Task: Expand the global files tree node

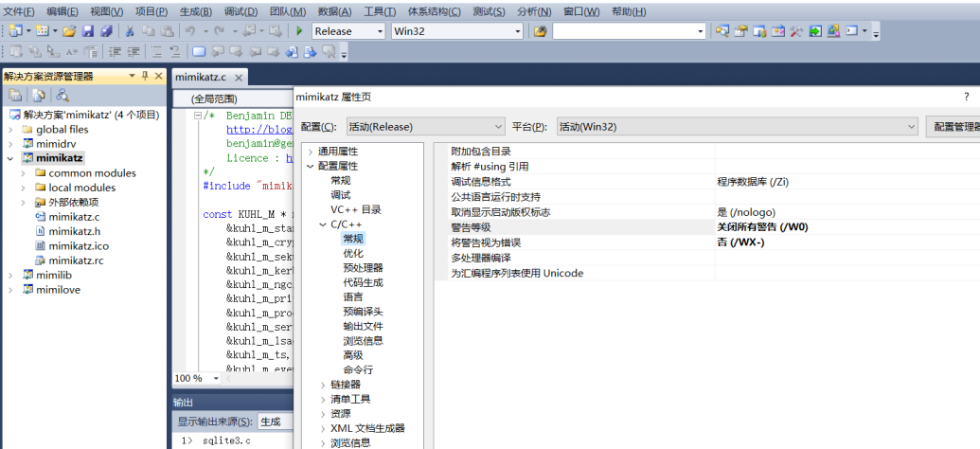Action: tap(10, 130)
